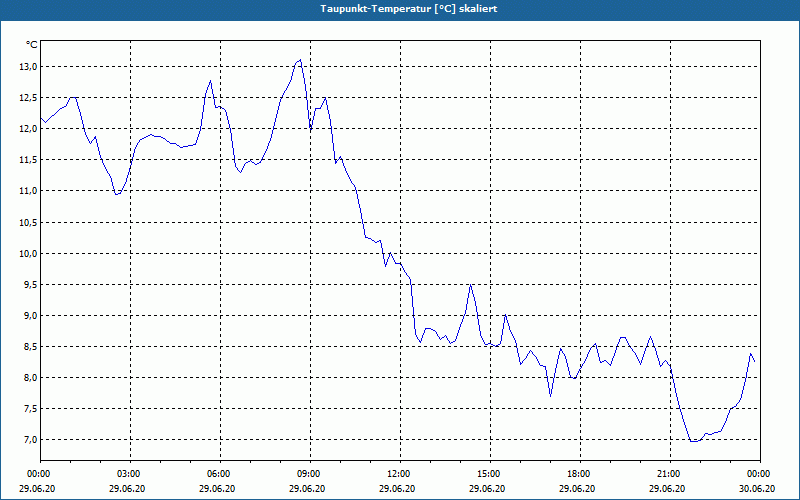The width and height of the screenshot is (800, 500).
Task: Click the '30.06.20' date label
Action: pyautogui.click(x=757, y=488)
